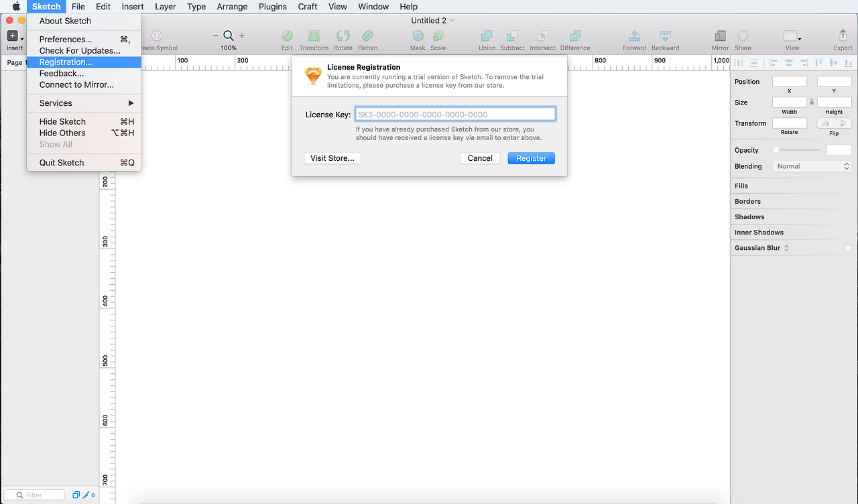Image resolution: width=858 pixels, height=504 pixels.
Task: Move layer Backward using toolbar icon
Action: [x=665, y=36]
